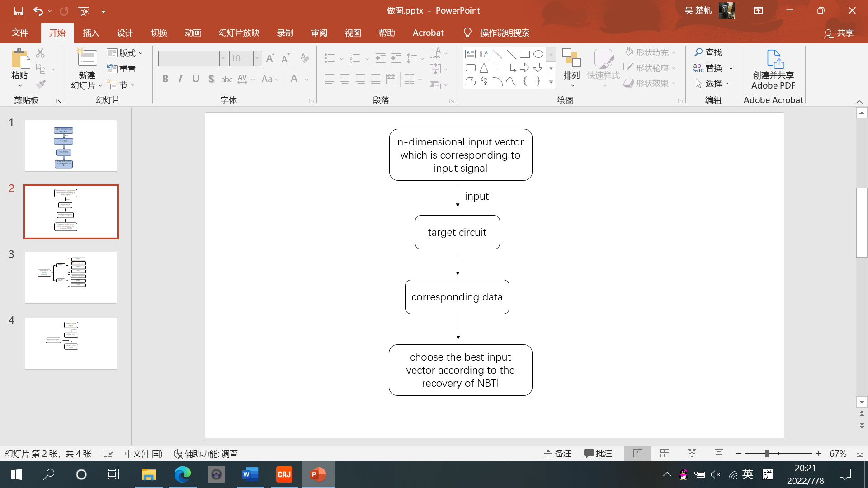Select slide 3 thumbnail

click(71, 277)
